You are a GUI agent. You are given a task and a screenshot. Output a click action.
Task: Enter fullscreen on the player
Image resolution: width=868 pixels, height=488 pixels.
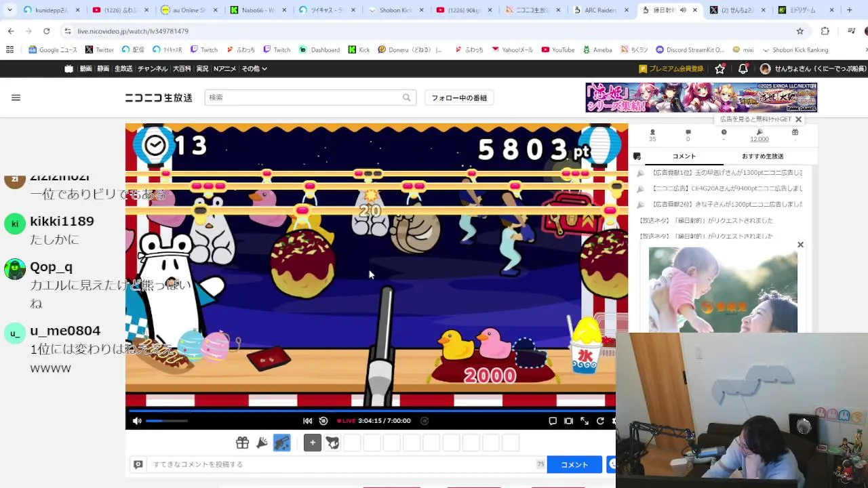(585, 421)
